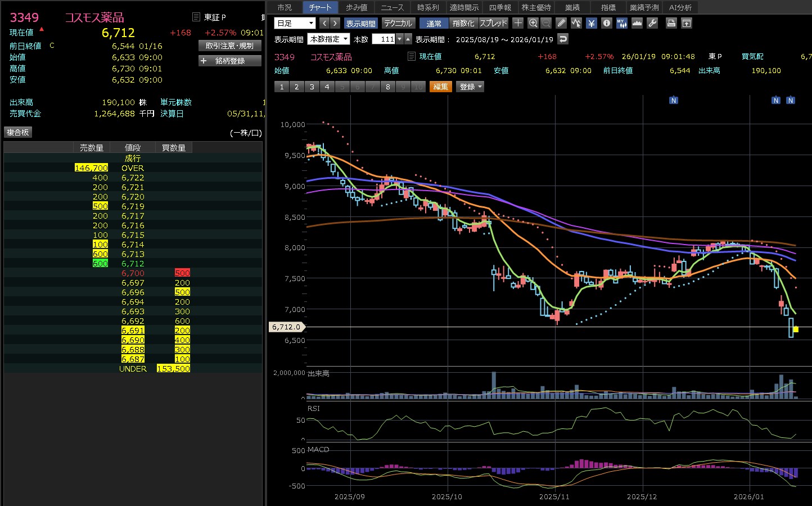Zoom in the chart with magnifier plus
The height and width of the screenshot is (506, 812).
[x=533, y=23]
